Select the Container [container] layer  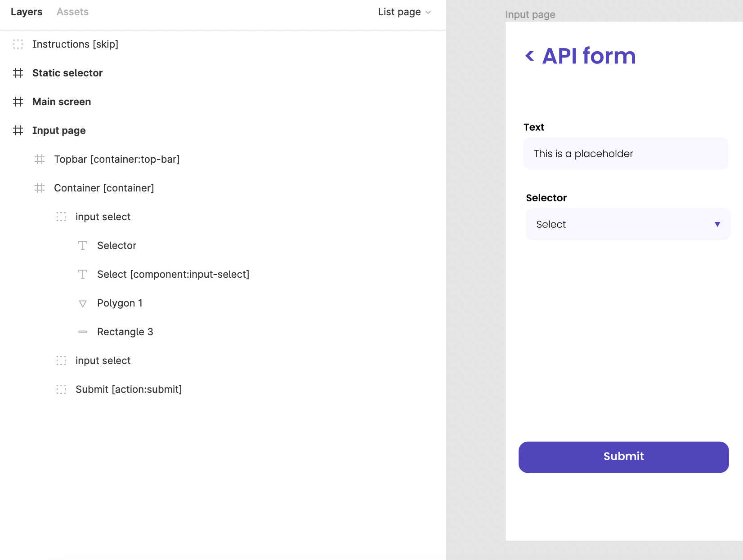pyautogui.click(x=104, y=188)
